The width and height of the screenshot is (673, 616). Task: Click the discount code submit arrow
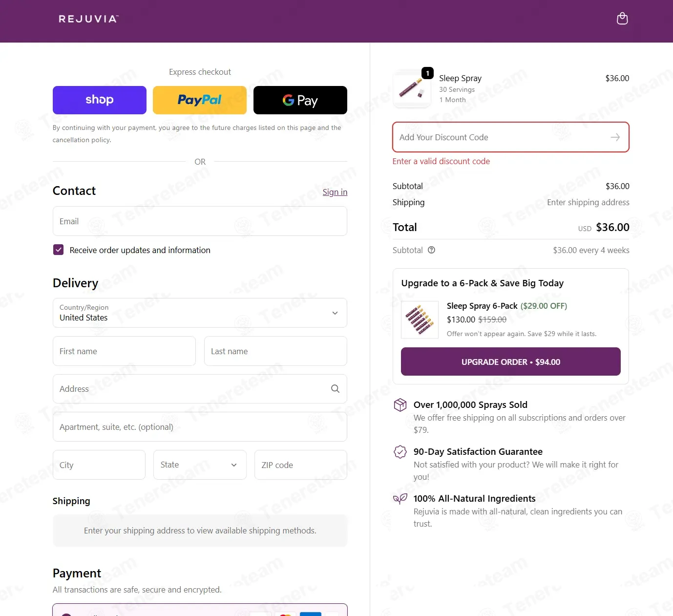pyautogui.click(x=615, y=137)
